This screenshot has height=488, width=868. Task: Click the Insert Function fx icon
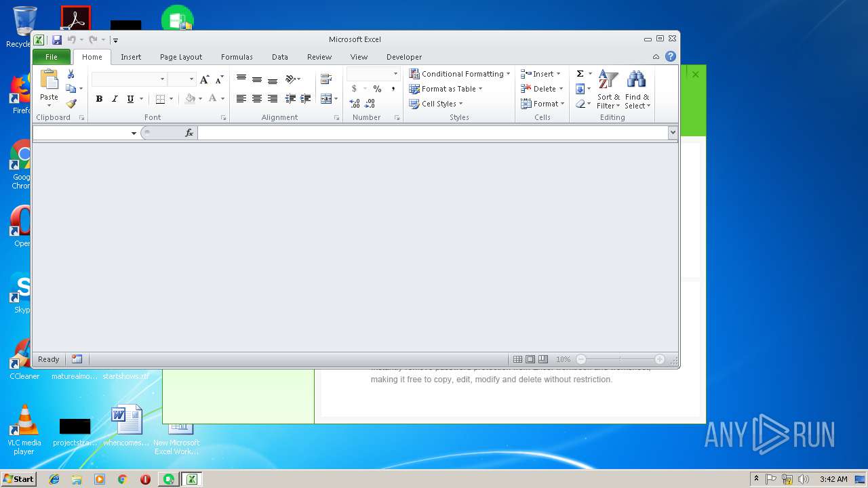pos(189,133)
